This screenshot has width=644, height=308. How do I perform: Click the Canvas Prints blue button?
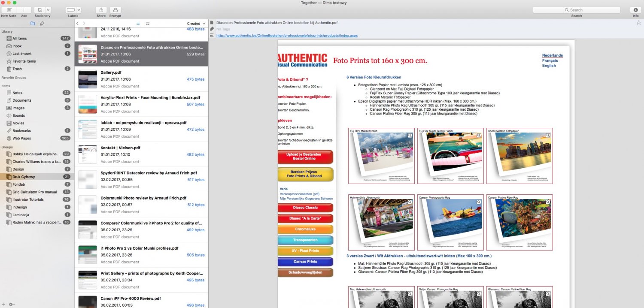[x=305, y=262]
